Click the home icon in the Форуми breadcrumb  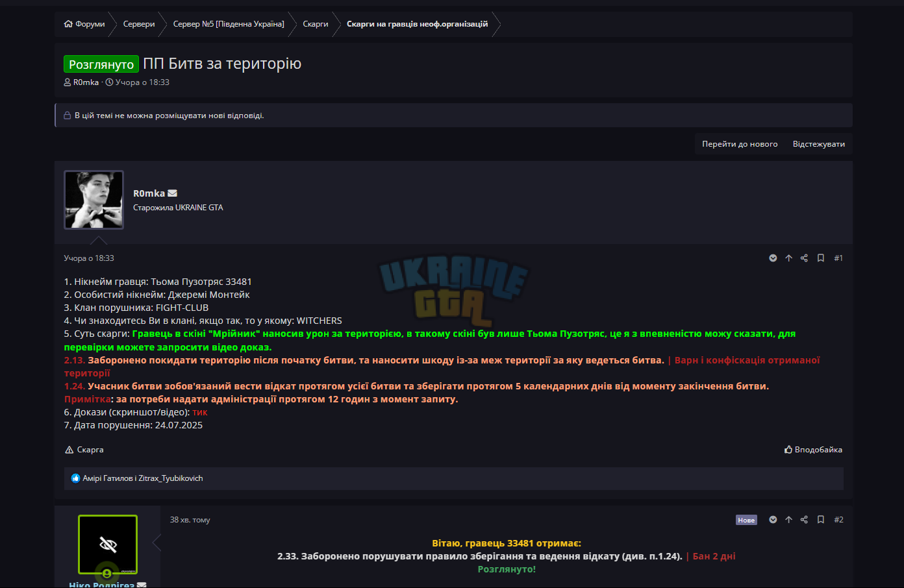click(x=68, y=24)
